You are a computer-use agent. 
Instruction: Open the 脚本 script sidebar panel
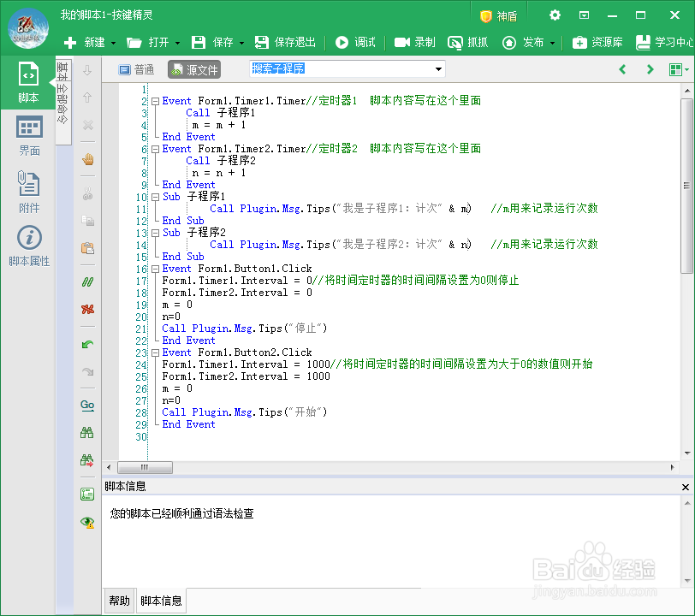[28, 82]
